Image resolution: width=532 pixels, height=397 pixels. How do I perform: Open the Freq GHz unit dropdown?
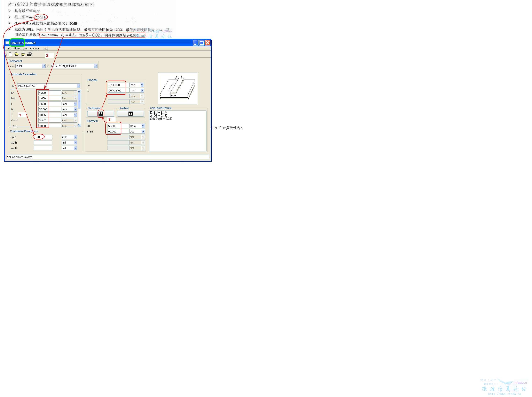[x=75, y=137]
